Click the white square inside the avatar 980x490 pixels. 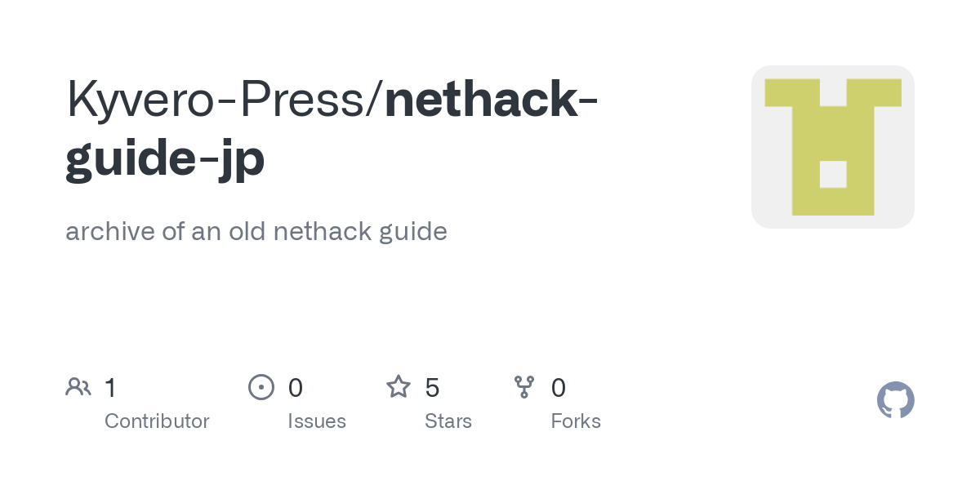click(833, 175)
